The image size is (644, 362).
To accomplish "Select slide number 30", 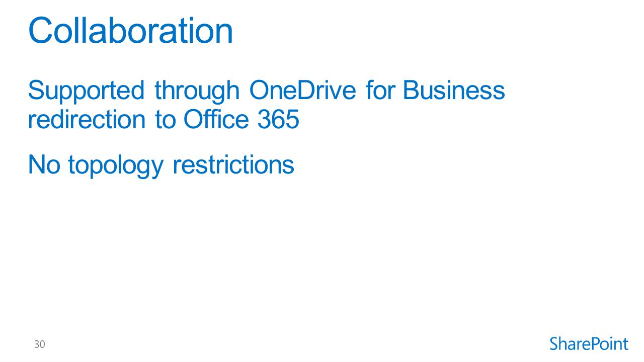I will pyautogui.click(x=39, y=344).
